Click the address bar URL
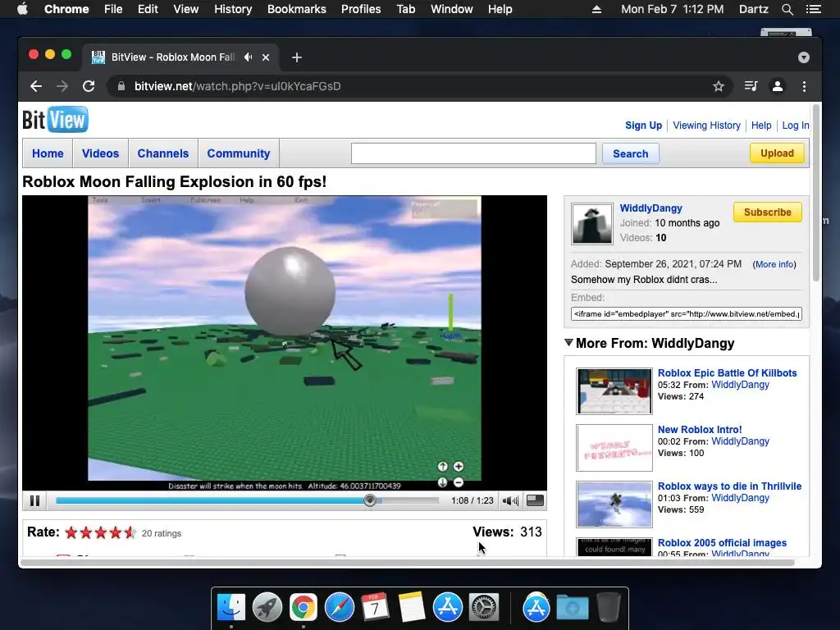 237,86
